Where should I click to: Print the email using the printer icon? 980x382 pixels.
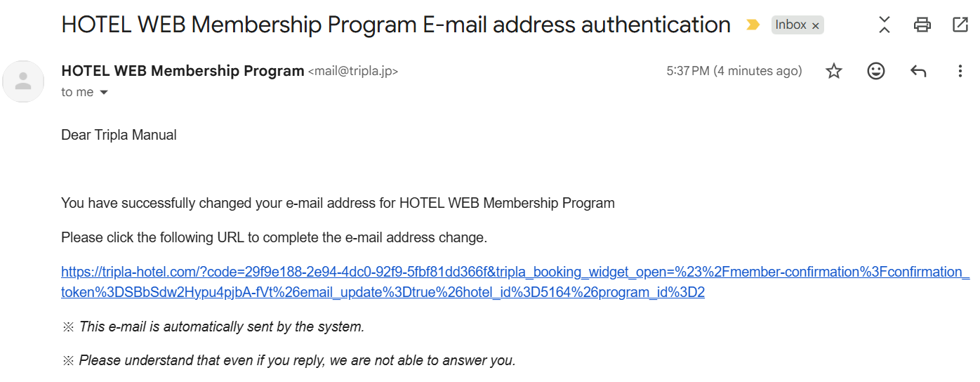point(922,25)
